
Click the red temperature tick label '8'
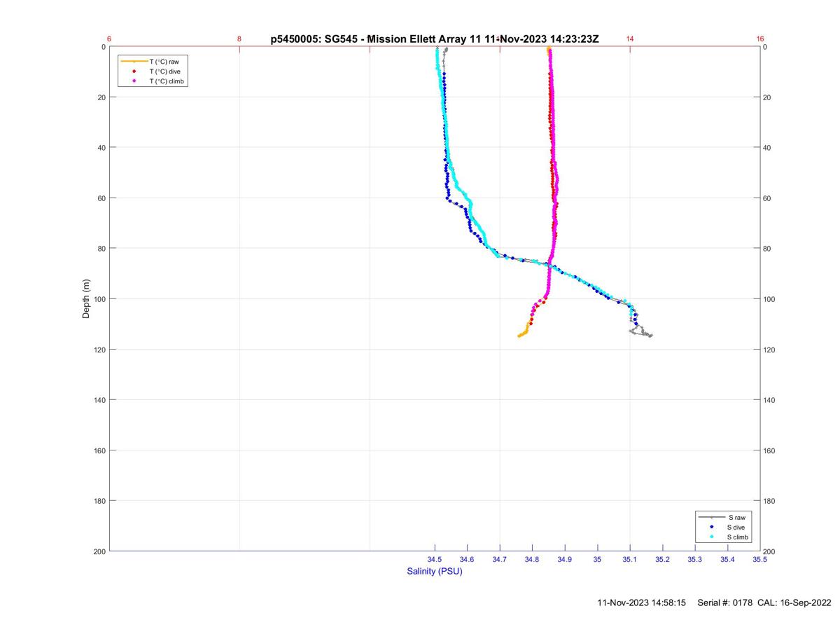click(x=239, y=39)
